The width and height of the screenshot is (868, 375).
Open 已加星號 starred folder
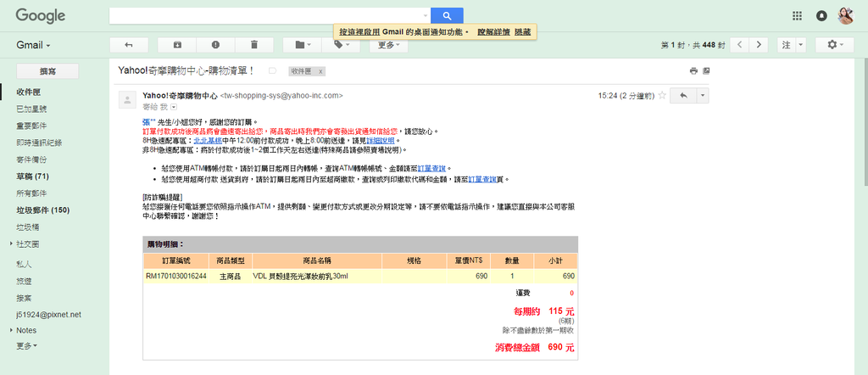point(31,109)
